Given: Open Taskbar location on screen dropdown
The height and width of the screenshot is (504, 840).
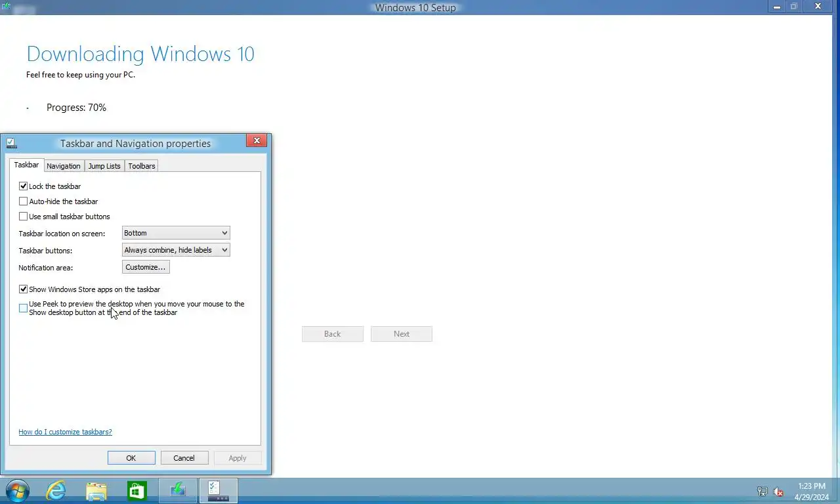Looking at the screenshot, I should coord(176,233).
